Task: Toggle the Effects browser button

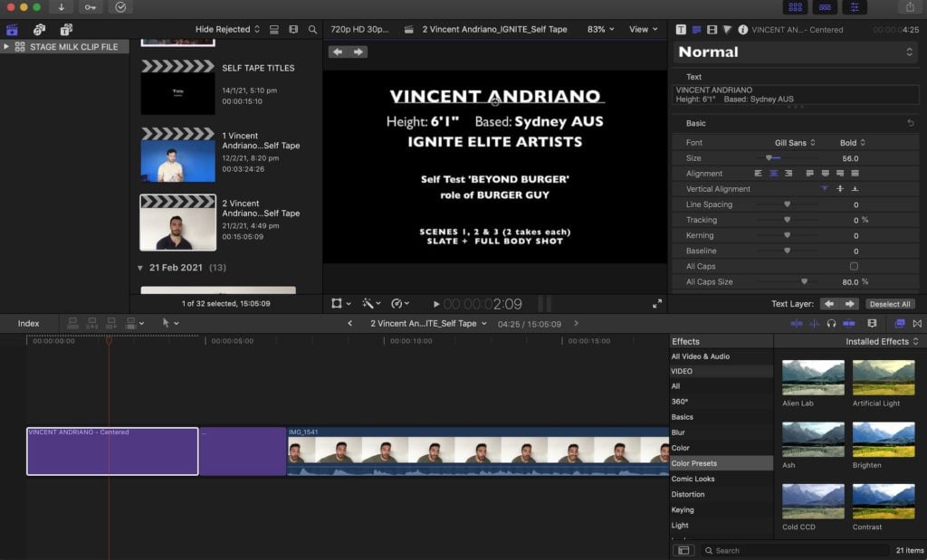Action: click(x=899, y=323)
